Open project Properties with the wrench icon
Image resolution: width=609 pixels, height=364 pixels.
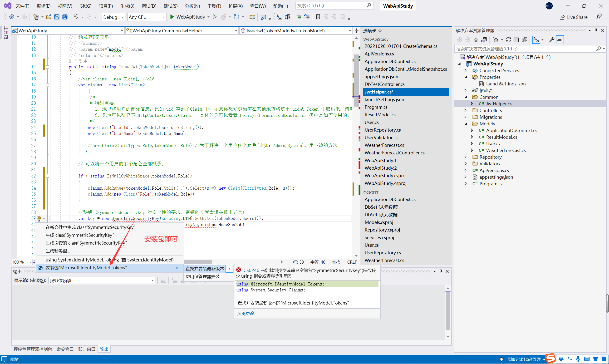[x=552, y=40]
